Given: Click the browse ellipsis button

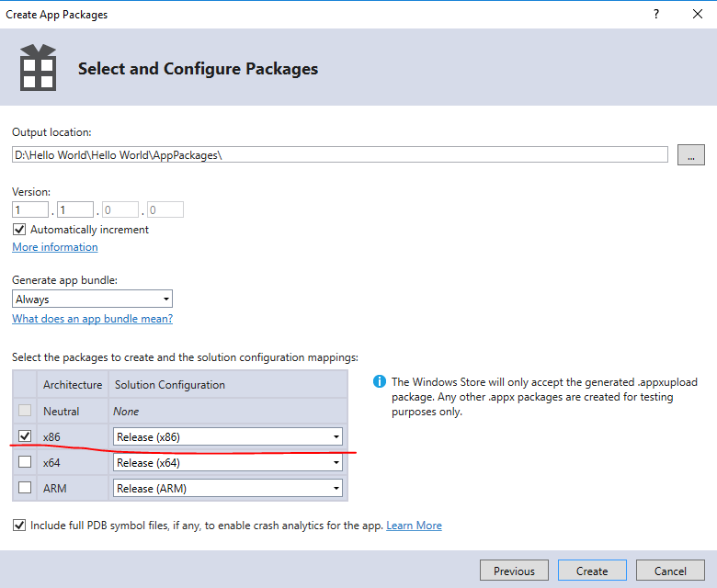Looking at the screenshot, I should 691,154.
